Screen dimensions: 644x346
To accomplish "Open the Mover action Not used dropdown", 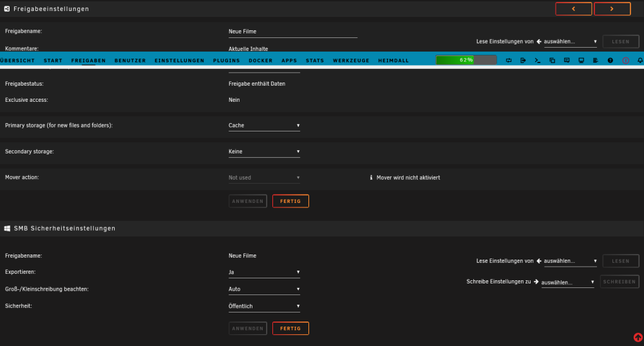I will pyautogui.click(x=264, y=178).
